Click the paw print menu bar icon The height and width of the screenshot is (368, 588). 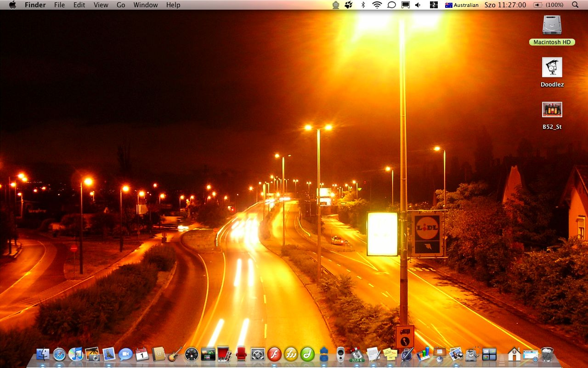point(349,5)
